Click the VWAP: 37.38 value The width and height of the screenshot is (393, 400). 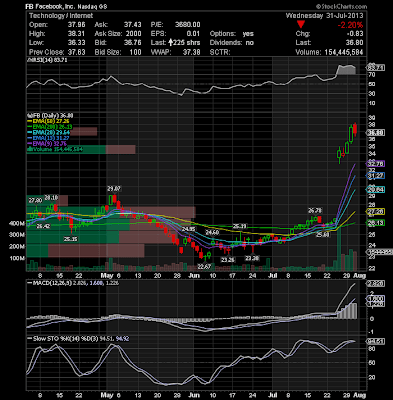click(175, 52)
